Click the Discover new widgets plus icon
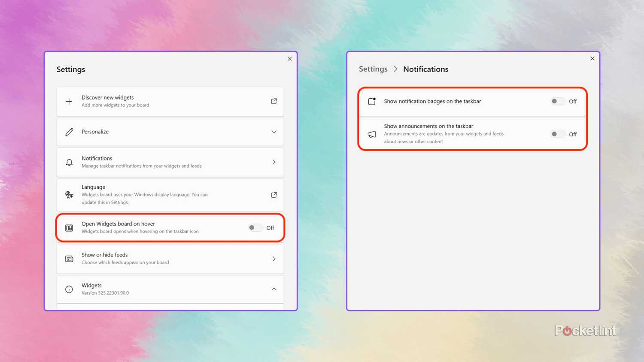This screenshot has width=644, height=362. tap(69, 101)
